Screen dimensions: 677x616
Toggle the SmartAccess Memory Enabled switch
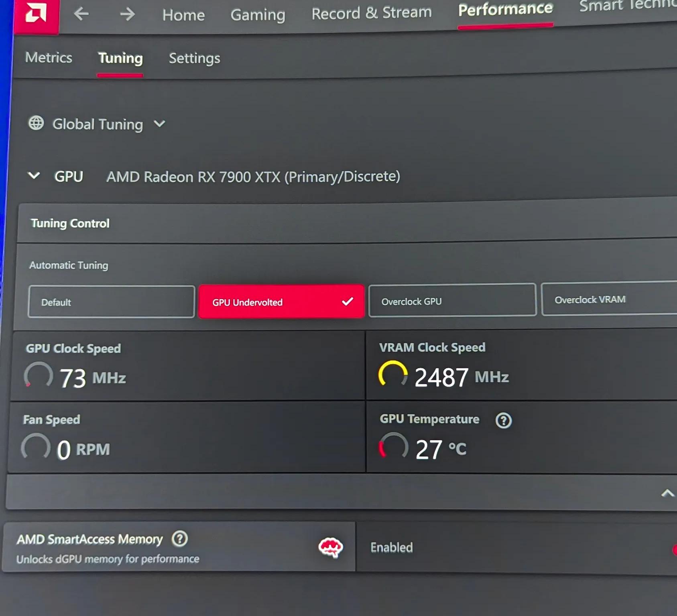tap(675, 549)
